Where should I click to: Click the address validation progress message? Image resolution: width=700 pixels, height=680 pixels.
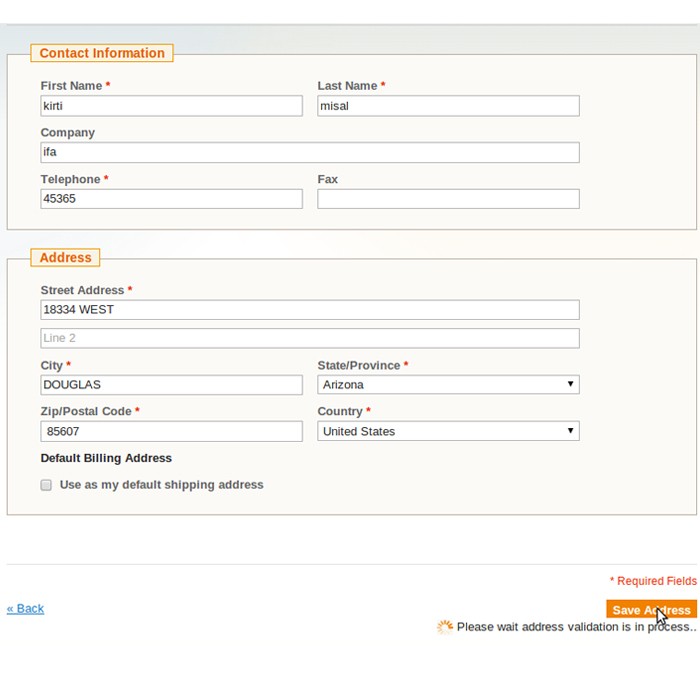click(x=576, y=627)
